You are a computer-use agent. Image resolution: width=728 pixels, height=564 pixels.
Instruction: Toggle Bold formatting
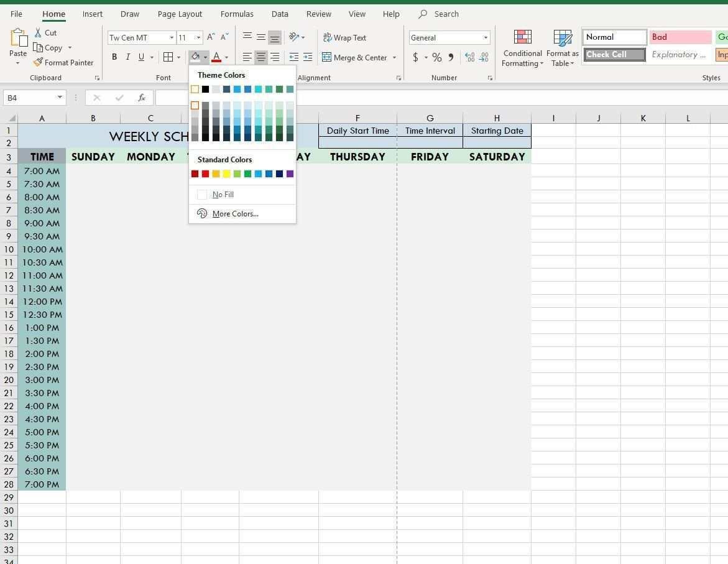114,57
